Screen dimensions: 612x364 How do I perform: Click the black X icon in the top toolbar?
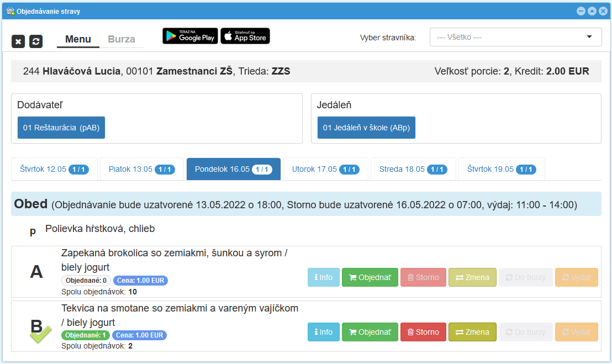tap(18, 41)
